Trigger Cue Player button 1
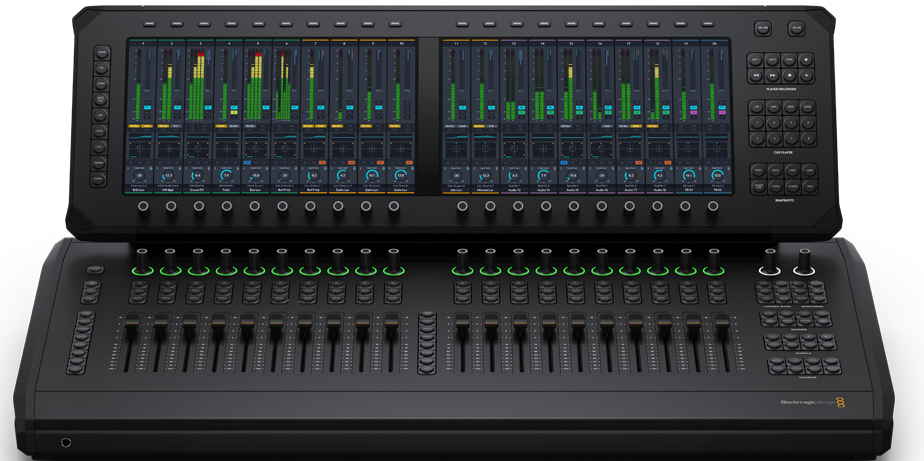Screen dimensions: 924x461 click(757, 123)
